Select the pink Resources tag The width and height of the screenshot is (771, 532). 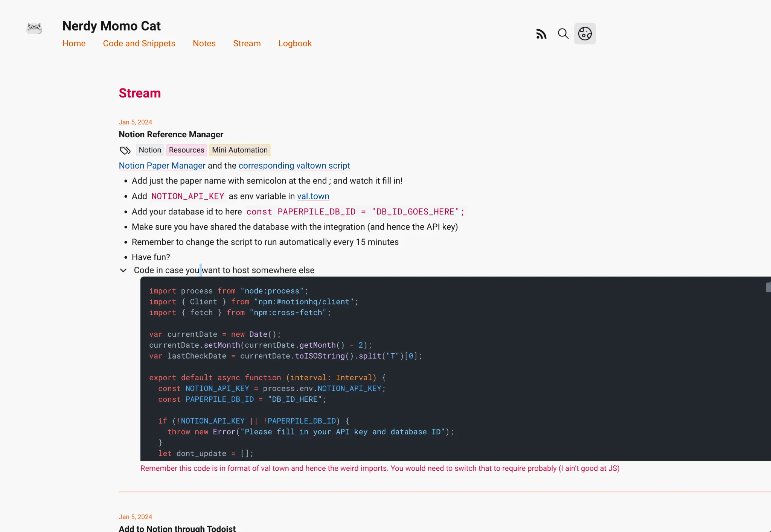click(x=186, y=150)
